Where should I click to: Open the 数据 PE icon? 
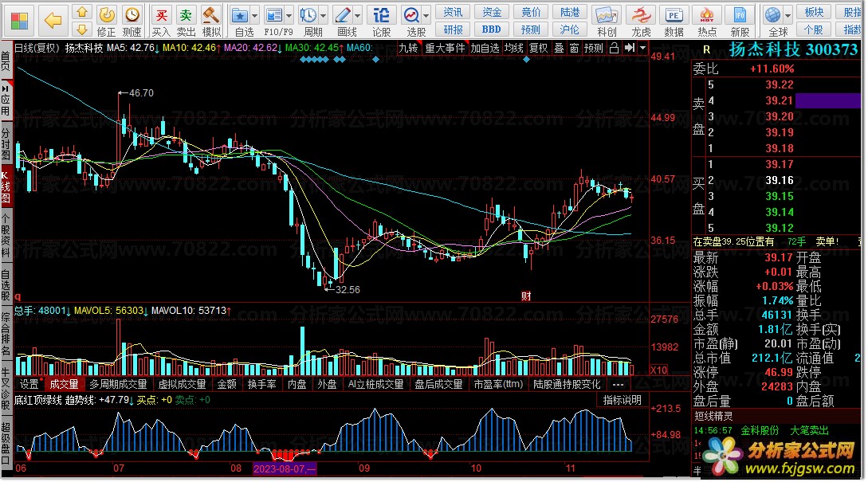[674, 21]
